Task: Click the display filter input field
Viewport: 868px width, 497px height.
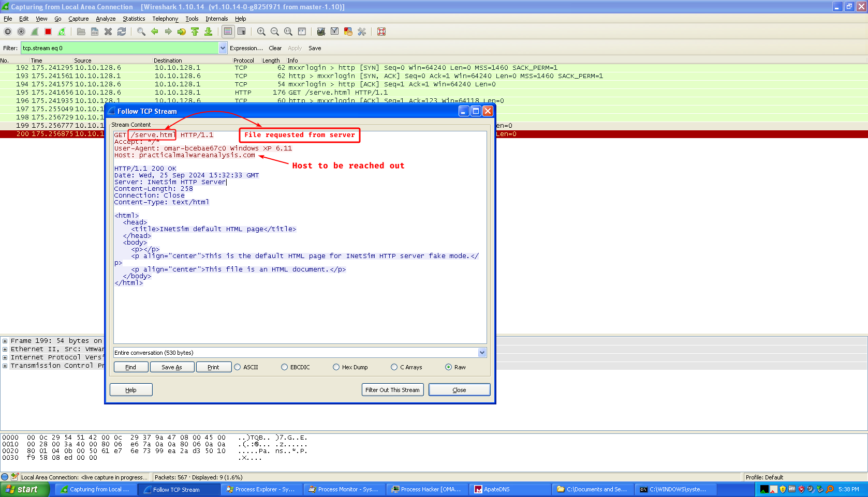Action: pyautogui.click(x=119, y=48)
